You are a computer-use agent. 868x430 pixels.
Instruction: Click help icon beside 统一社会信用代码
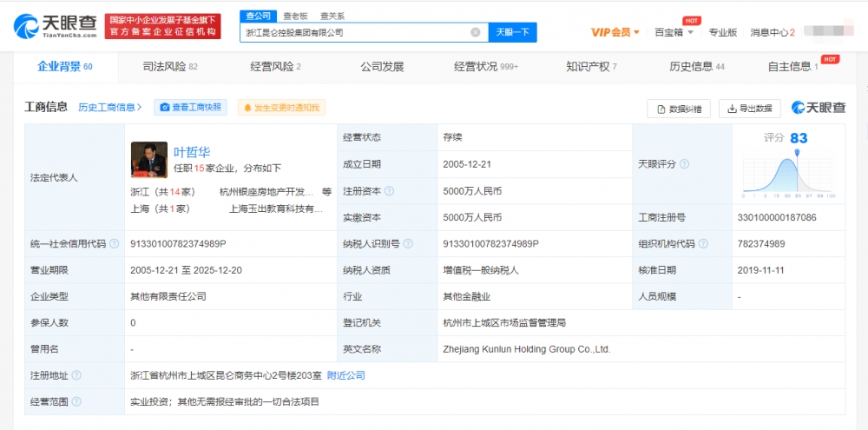[x=114, y=244]
